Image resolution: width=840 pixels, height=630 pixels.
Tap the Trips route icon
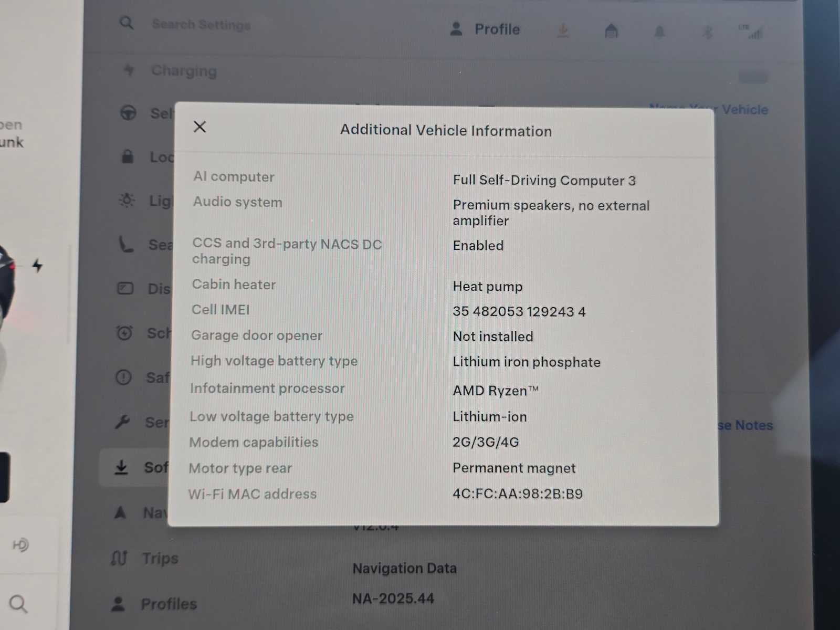click(x=119, y=558)
